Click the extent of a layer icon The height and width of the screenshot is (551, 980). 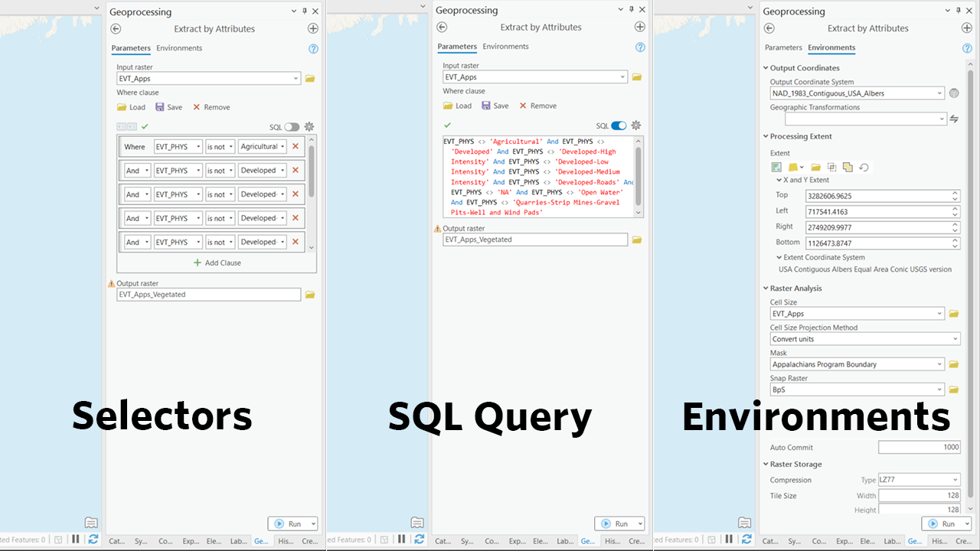click(793, 167)
